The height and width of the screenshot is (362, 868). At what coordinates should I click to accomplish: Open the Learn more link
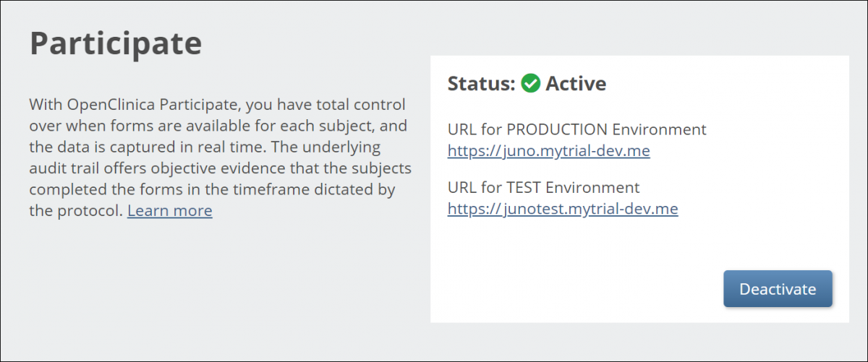(169, 211)
